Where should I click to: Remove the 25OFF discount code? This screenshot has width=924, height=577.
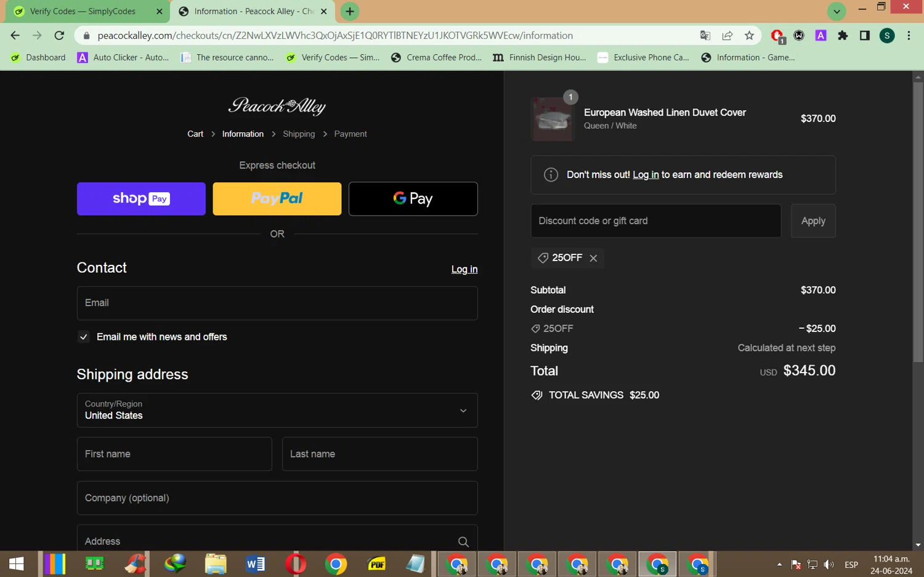coord(593,258)
